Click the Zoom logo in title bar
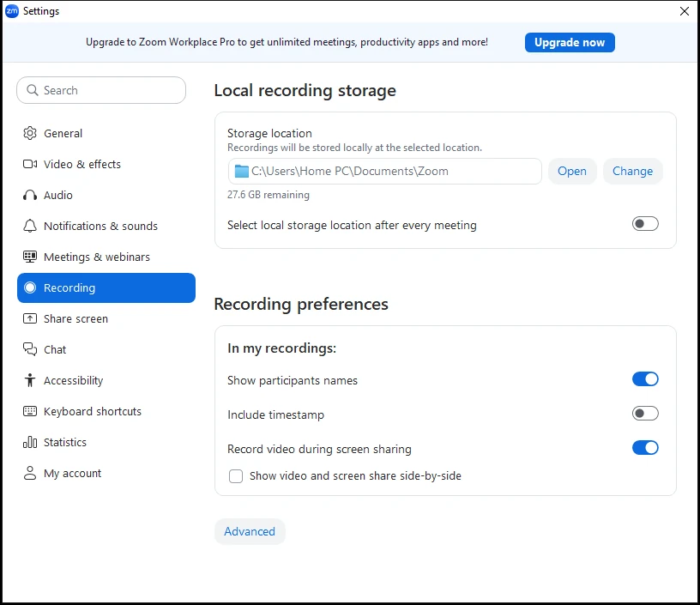 coord(12,11)
